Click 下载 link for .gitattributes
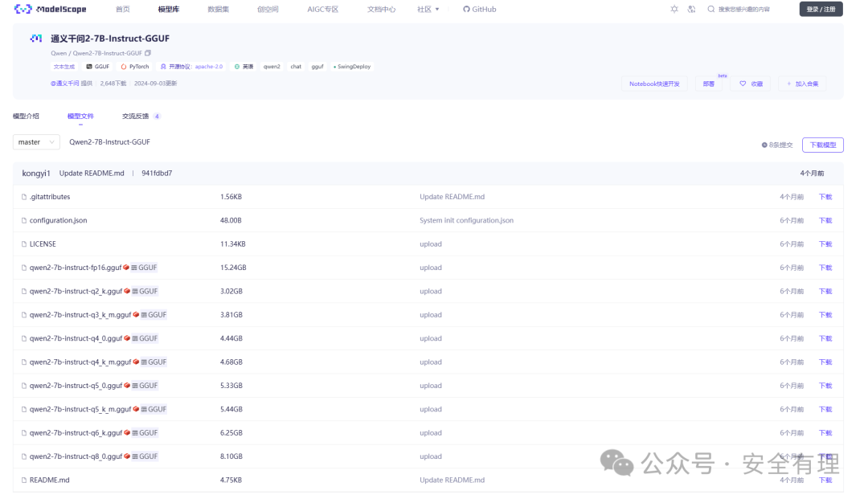This screenshot has height=499, width=868. coord(825,197)
